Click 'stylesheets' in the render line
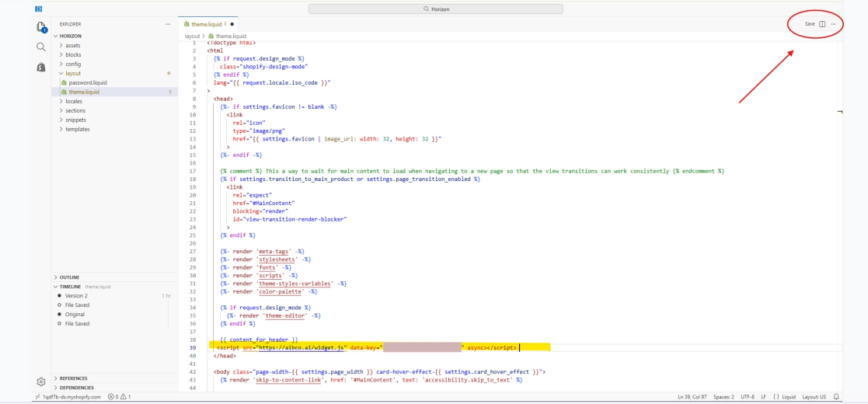868x404 pixels. click(x=276, y=259)
